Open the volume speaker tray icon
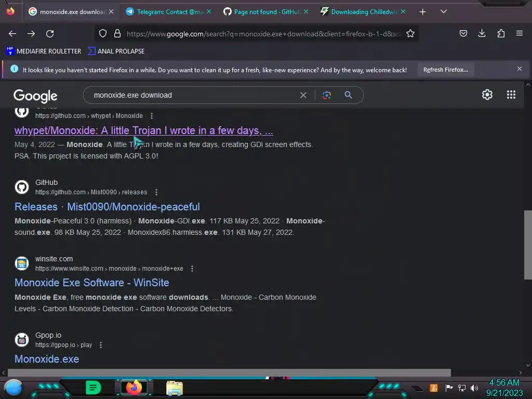Screen dimensions: 532x399 474,388
